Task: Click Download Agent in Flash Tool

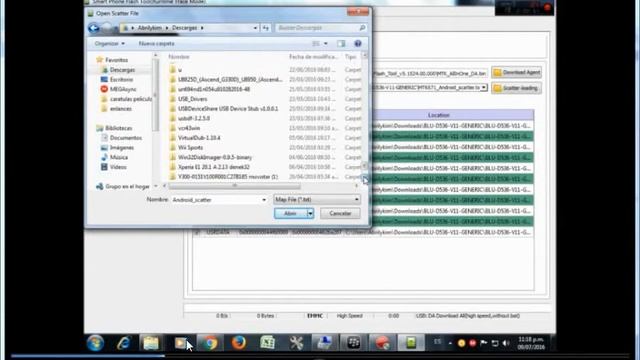Action: click(516, 72)
